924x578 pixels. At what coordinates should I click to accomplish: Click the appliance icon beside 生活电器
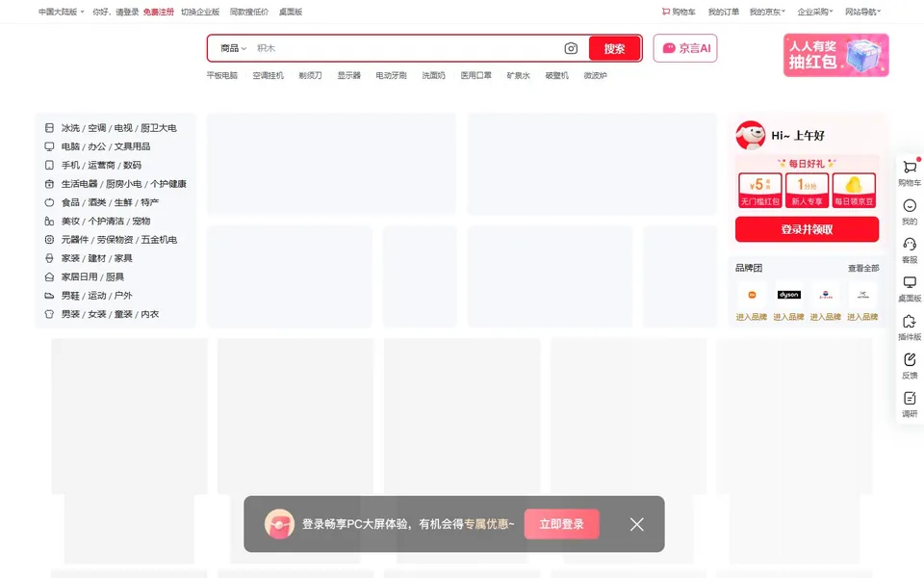49,184
